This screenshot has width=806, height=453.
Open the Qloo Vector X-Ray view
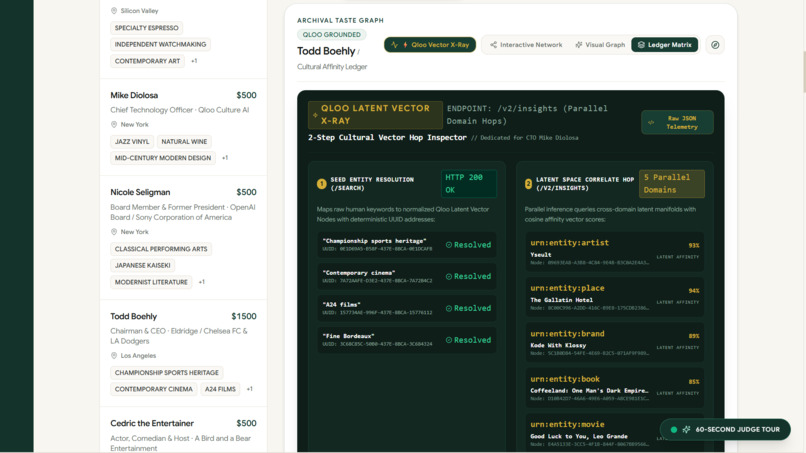[x=430, y=45]
